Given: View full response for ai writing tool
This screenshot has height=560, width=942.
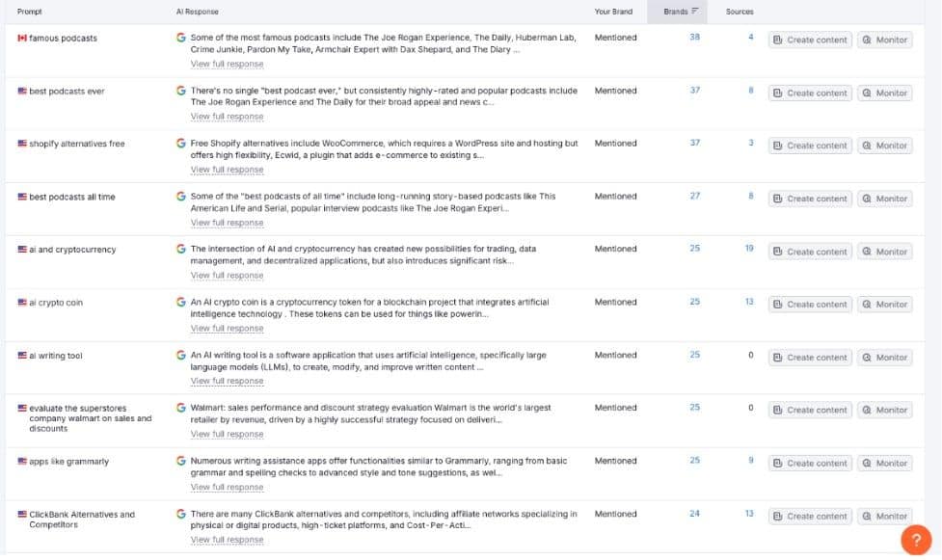Looking at the screenshot, I should [228, 381].
